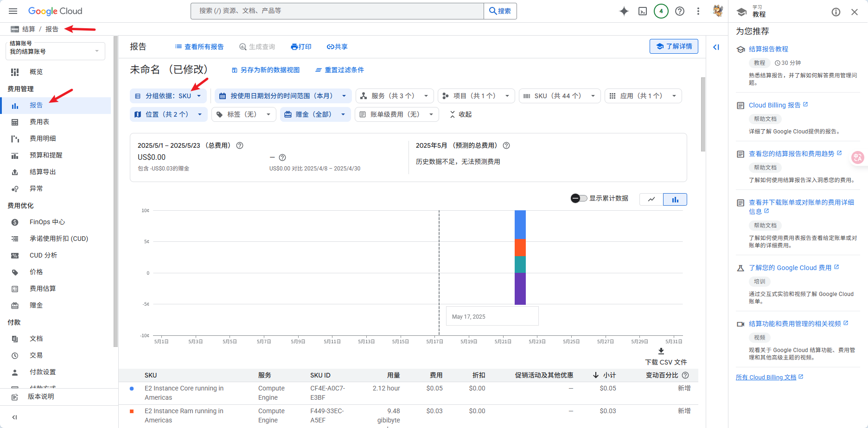
Task: Click the notifications badge showing 4
Action: click(661, 11)
